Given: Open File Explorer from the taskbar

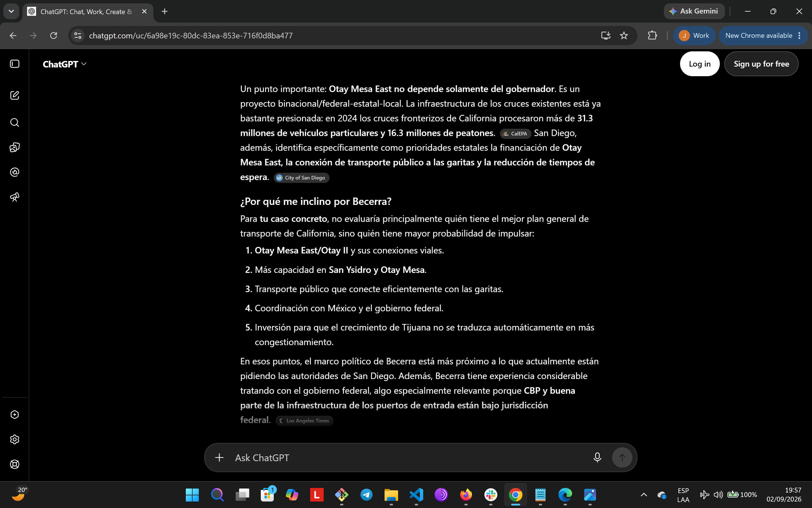Looking at the screenshot, I should click(391, 494).
